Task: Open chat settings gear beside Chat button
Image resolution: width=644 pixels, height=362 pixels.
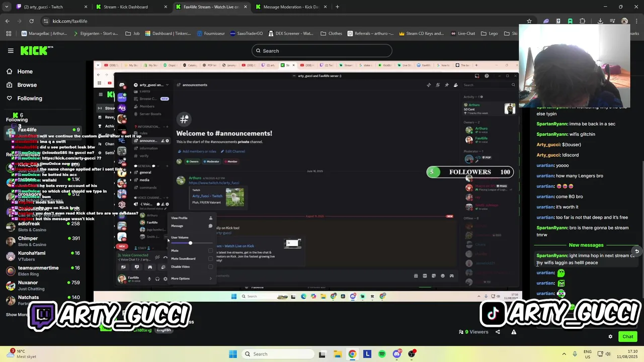Action: 611,337
